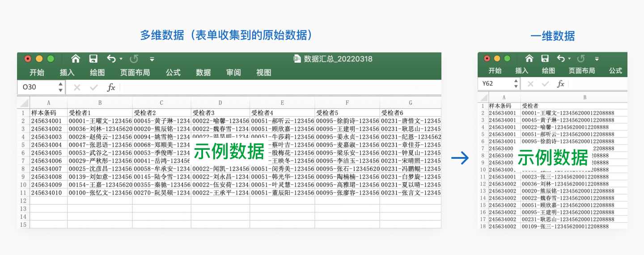The image size is (644, 255).
Task: Click Home icon in 一维数据 window
Action: pyautogui.click(x=529, y=59)
